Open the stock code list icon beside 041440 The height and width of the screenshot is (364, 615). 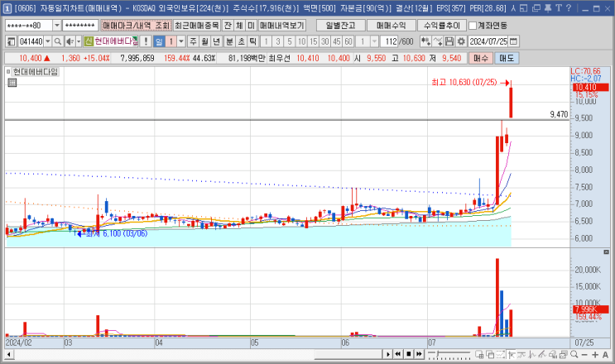click(x=11, y=41)
